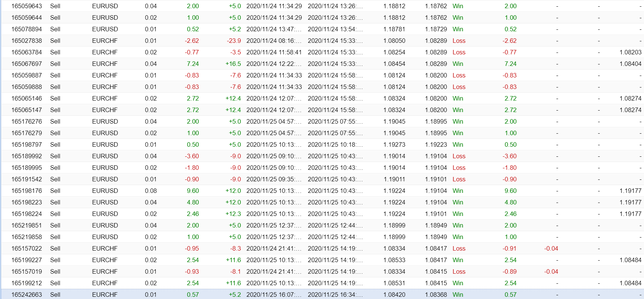The width and height of the screenshot is (644, 299).
Task: Click the 1.08368 close price
Action: pos(436,295)
